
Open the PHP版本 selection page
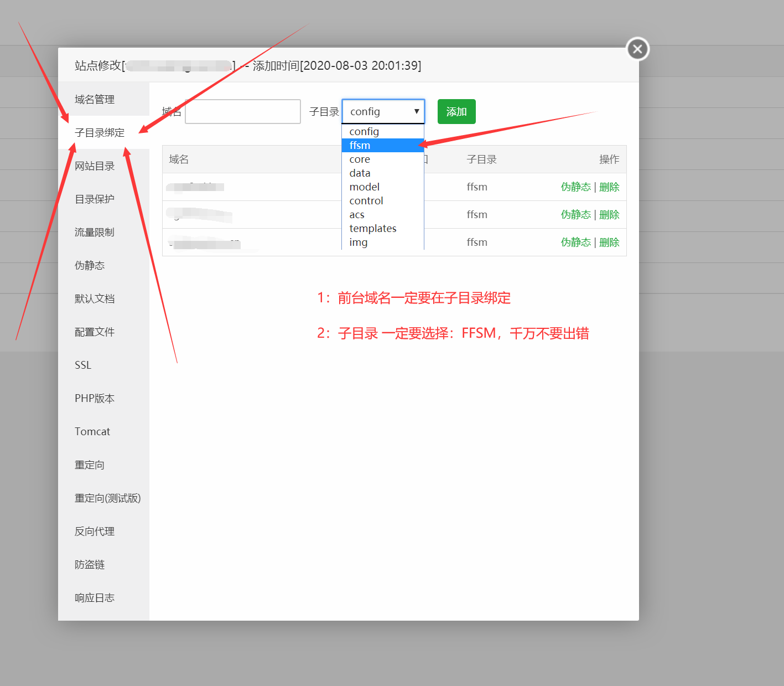[94, 398]
